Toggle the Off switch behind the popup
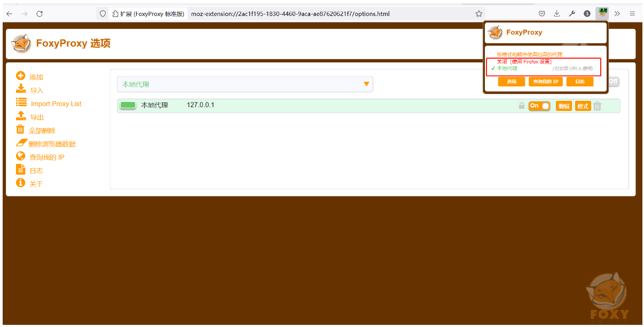The width and height of the screenshot is (644, 327). click(614, 82)
